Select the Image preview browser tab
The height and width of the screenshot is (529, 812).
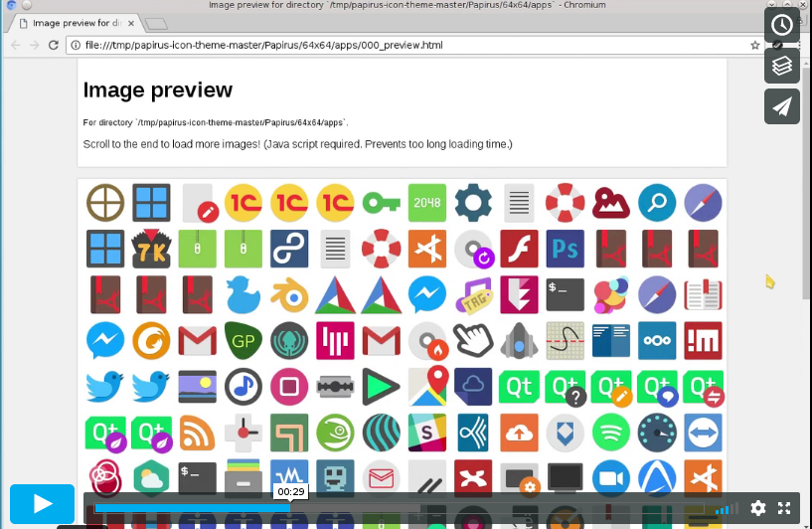click(x=77, y=23)
